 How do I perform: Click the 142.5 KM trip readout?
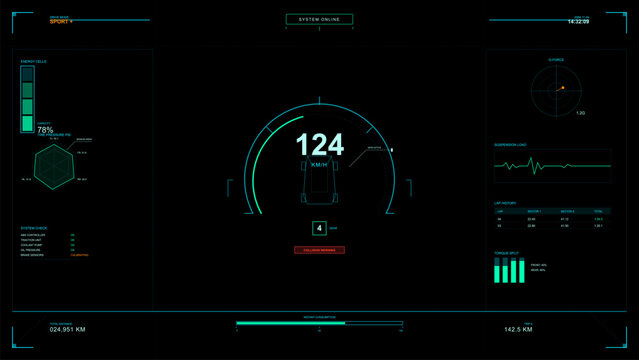click(518, 329)
